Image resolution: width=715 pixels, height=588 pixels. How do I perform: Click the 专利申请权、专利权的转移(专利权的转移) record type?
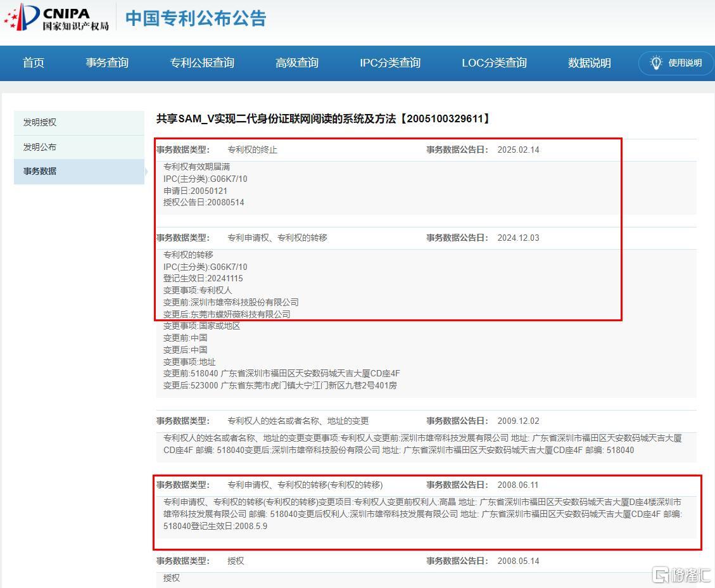(x=305, y=485)
